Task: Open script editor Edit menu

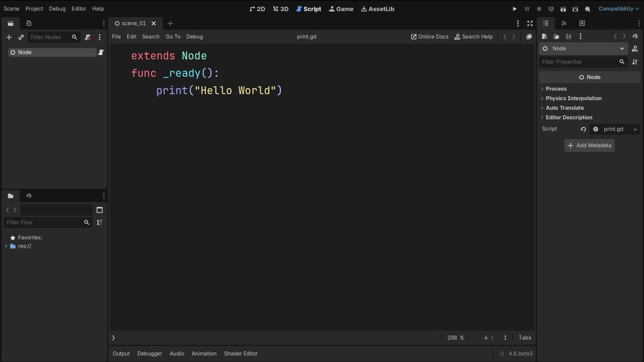Action: (x=131, y=37)
